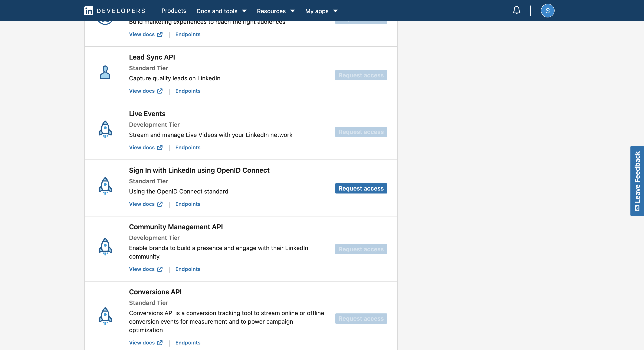
Task: Expand the My apps dropdown
Action: pyautogui.click(x=321, y=11)
